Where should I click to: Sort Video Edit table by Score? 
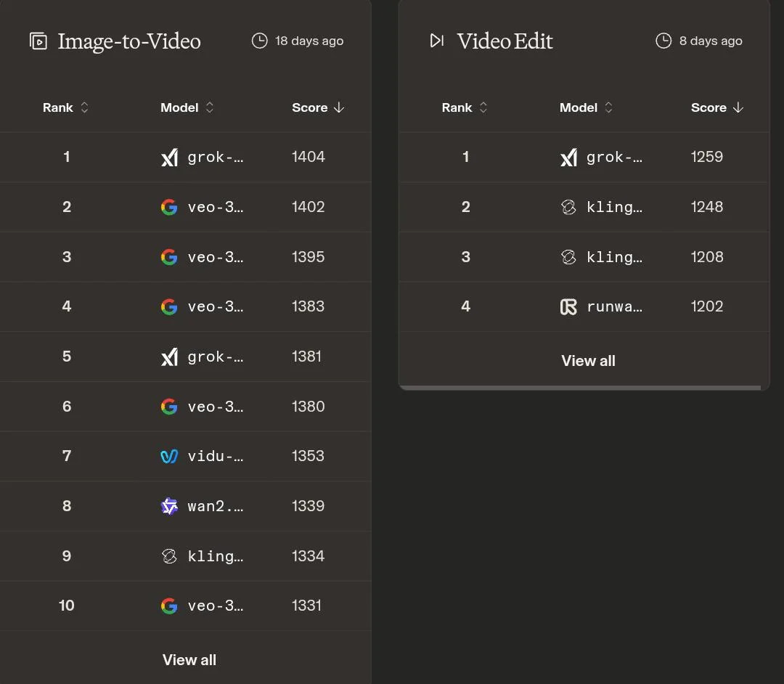pyautogui.click(x=717, y=107)
